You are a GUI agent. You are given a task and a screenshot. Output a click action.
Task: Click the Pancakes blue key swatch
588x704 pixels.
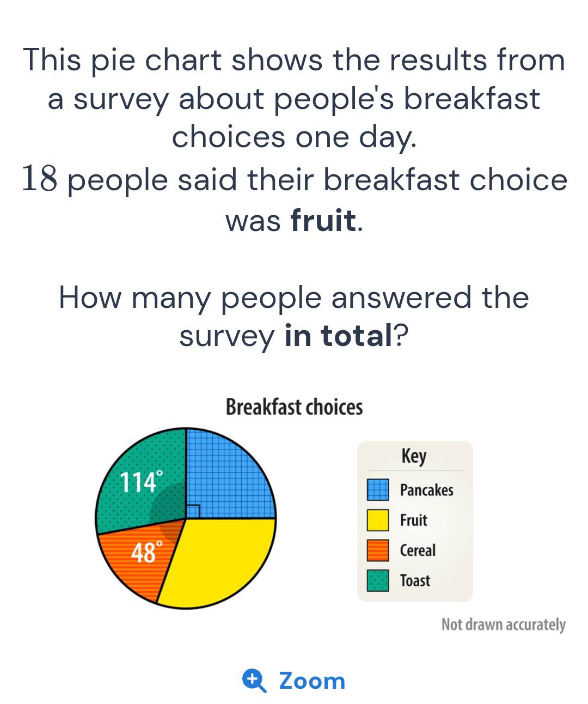[x=378, y=490]
